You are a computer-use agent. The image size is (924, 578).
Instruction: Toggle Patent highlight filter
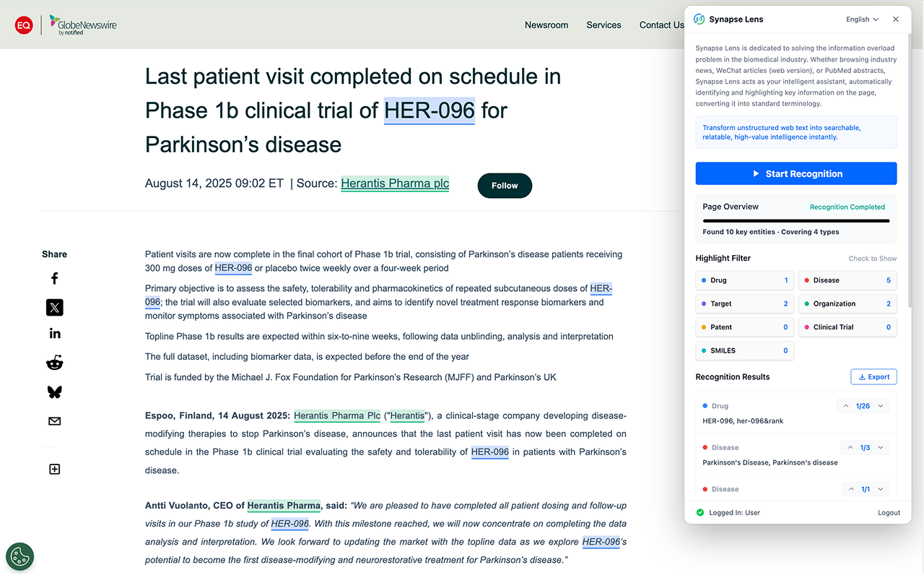click(744, 327)
